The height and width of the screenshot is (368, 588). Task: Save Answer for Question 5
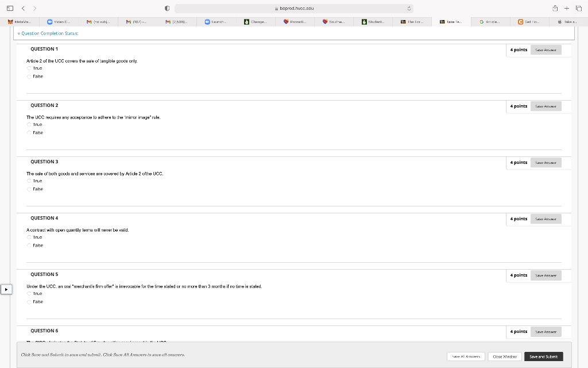point(546,275)
